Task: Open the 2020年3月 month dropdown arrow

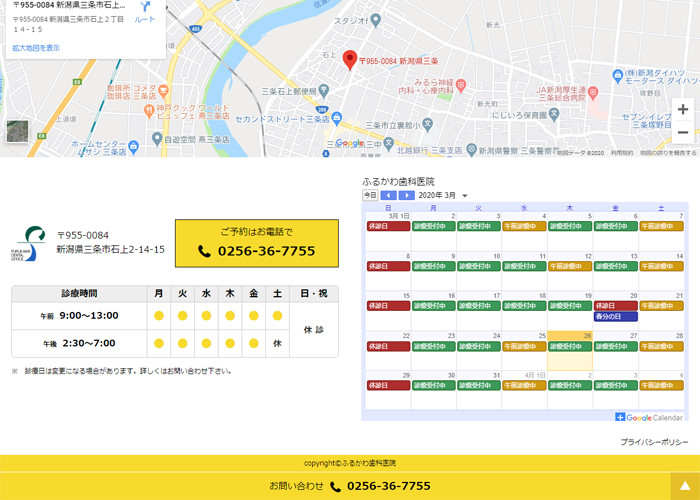Action: (464, 196)
